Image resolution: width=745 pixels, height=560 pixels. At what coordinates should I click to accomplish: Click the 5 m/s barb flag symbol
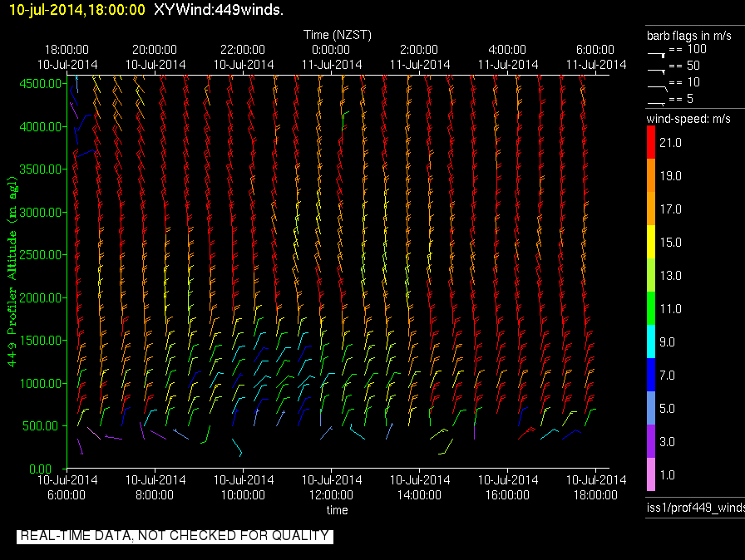(x=657, y=101)
